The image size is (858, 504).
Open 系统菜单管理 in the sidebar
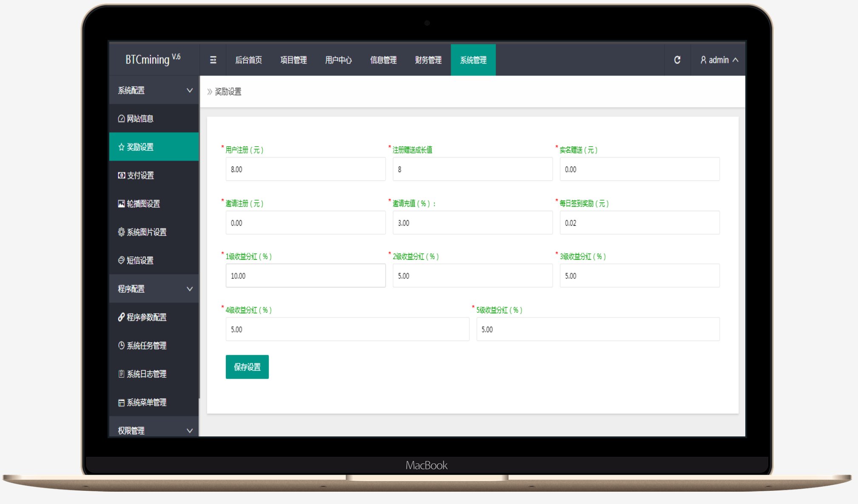coord(154,402)
